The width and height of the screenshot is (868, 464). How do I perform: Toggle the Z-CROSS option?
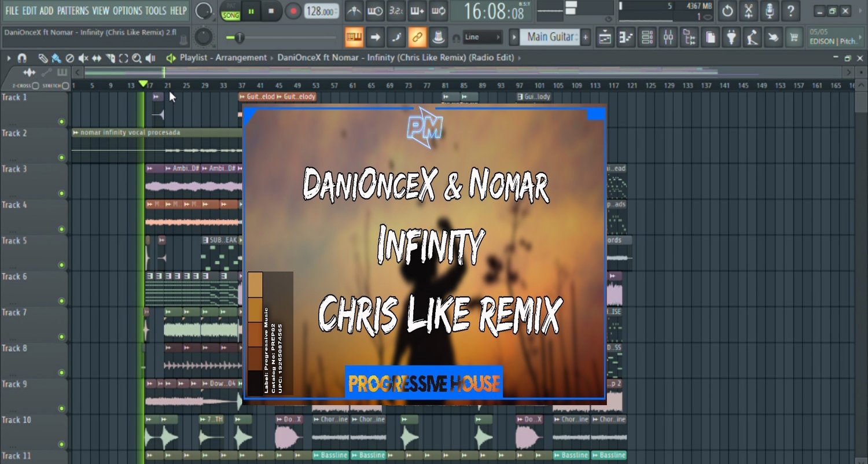(35, 86)
